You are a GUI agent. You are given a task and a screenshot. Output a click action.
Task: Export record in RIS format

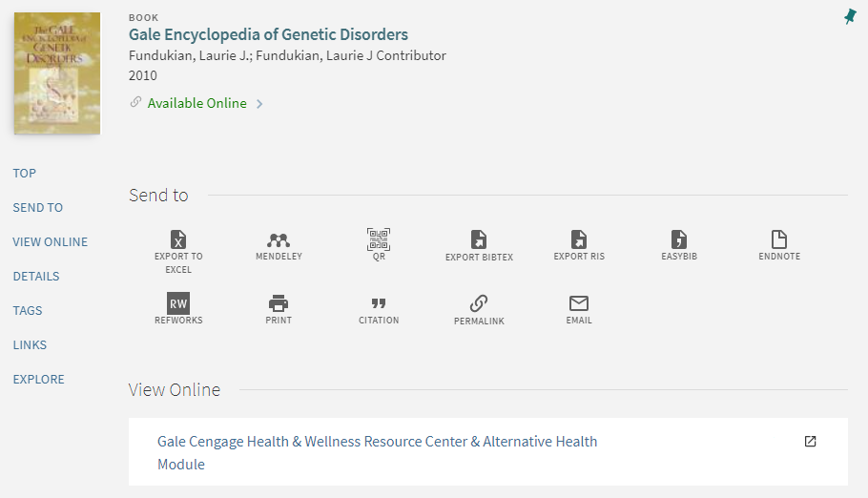579,239
